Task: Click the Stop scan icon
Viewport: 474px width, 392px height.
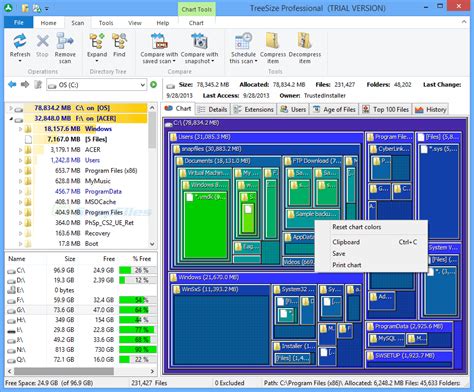Action: pyautogui.click(x=42, y=42)
